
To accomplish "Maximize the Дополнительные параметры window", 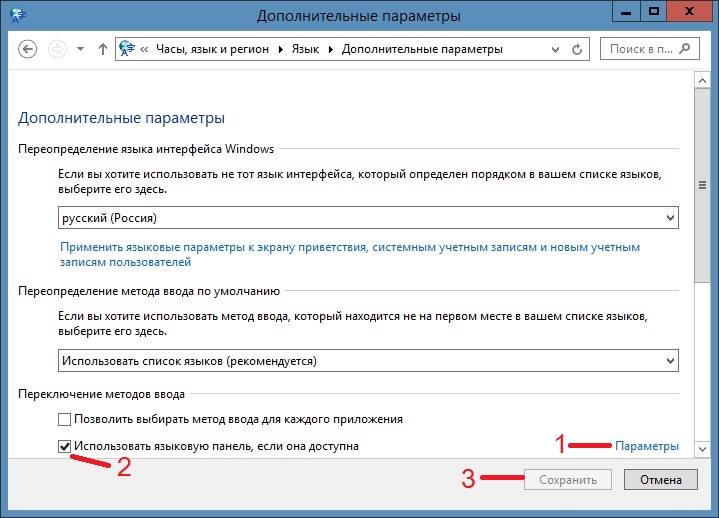I will 654,11.
